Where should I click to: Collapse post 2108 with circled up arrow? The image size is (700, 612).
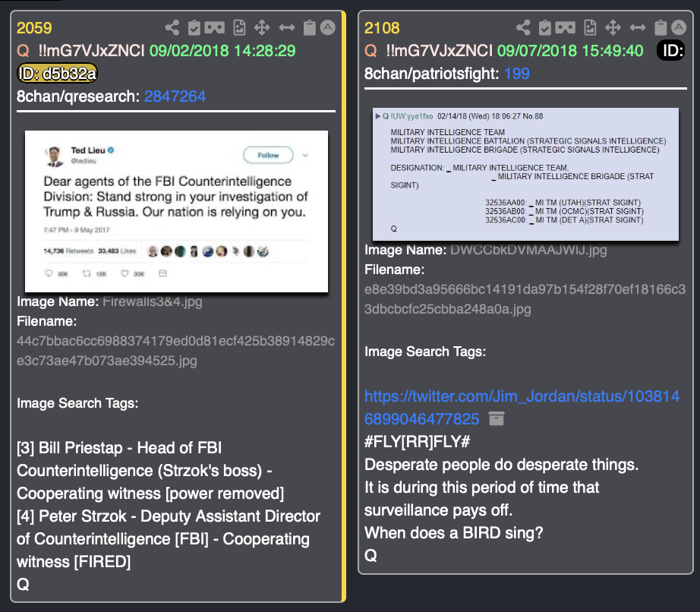coord(679,27)
